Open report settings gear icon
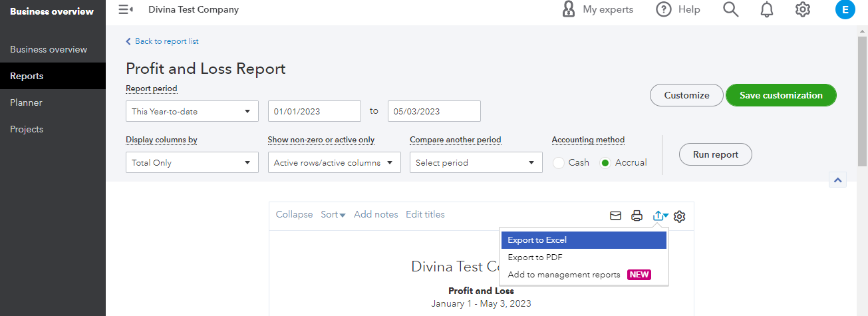The image size is (868, 316). [x=680, y=216]
